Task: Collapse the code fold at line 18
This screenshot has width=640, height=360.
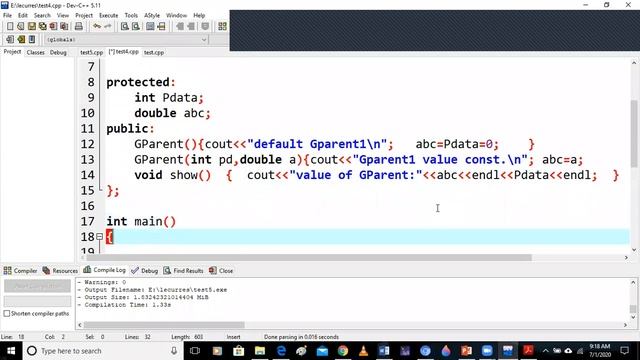Action: tap(99, 236)
